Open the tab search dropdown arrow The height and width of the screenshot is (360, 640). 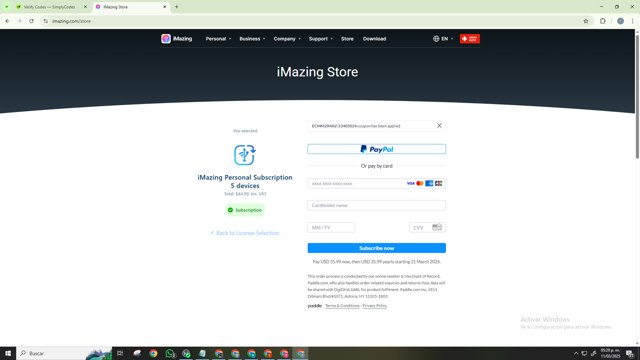coord(7,7)
